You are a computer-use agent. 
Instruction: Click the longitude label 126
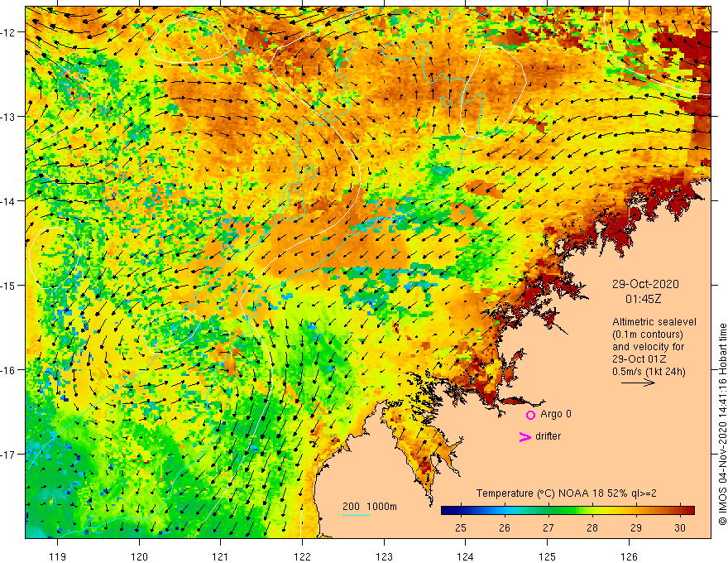[629, 556]
